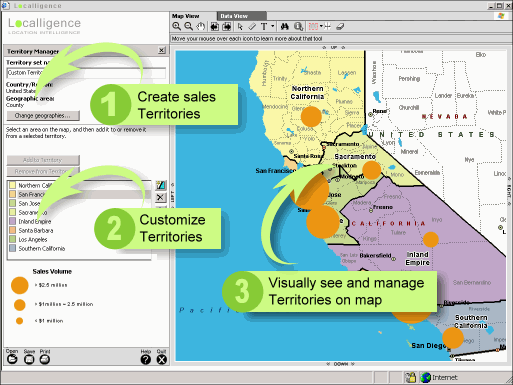Viewport: 513px width, 385px height.
Task: Click the Save disk icon
Action: click(29, 359)
